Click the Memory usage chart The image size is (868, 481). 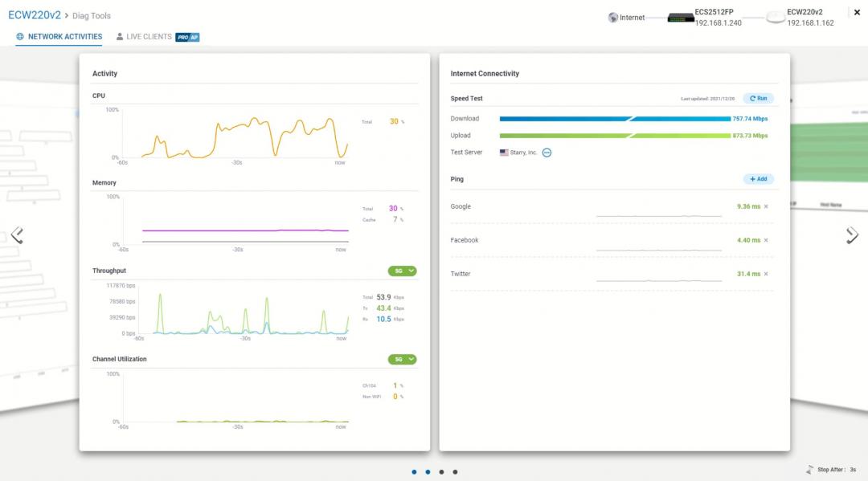[x=235, y=222]
